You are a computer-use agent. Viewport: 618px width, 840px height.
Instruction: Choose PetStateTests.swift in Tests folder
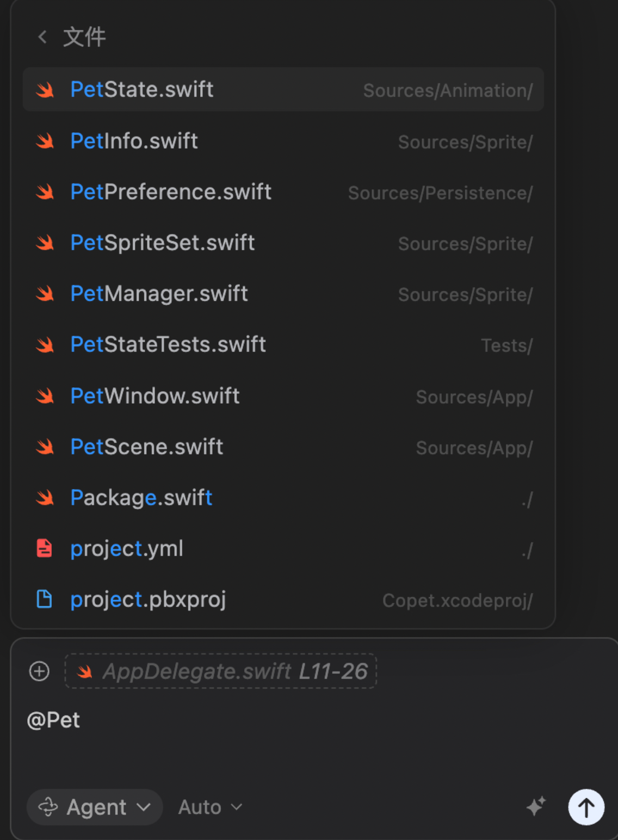point(283,345)
